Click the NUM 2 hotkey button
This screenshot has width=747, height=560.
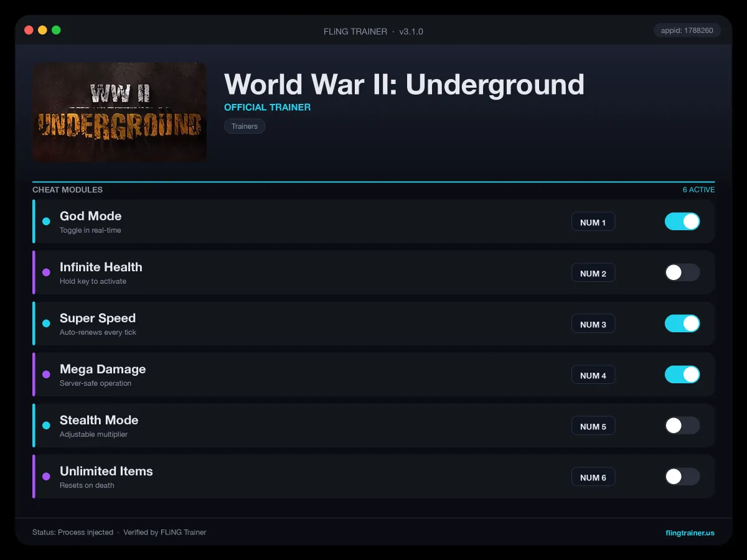point(593,273)
